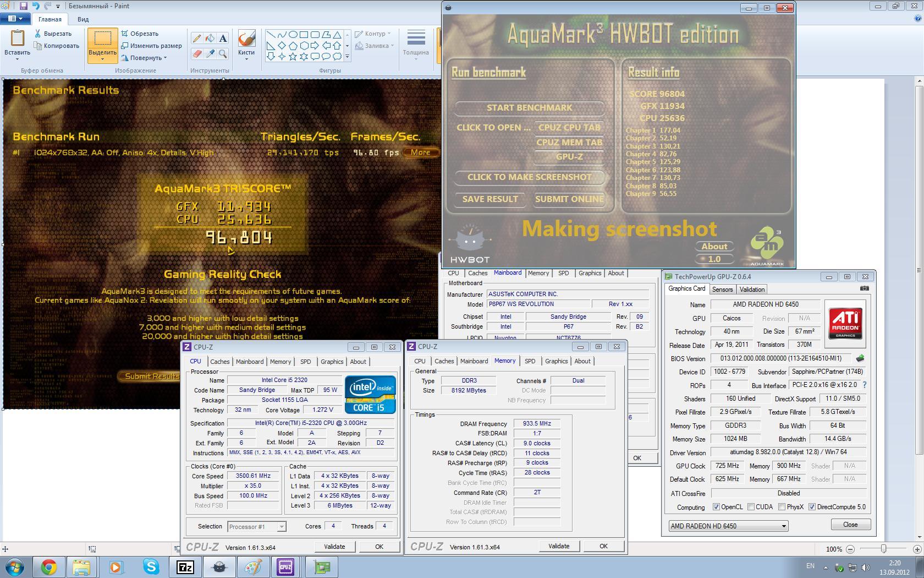Click the EN language indicator in tray
This screenshot has height=578, width=924.
click(810, 566)
